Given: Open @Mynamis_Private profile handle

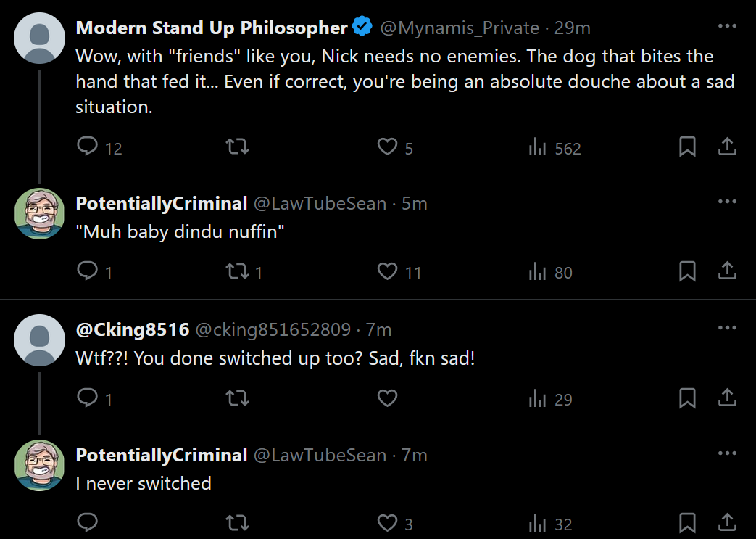Looking at the screenshot, I should point(460,28).
